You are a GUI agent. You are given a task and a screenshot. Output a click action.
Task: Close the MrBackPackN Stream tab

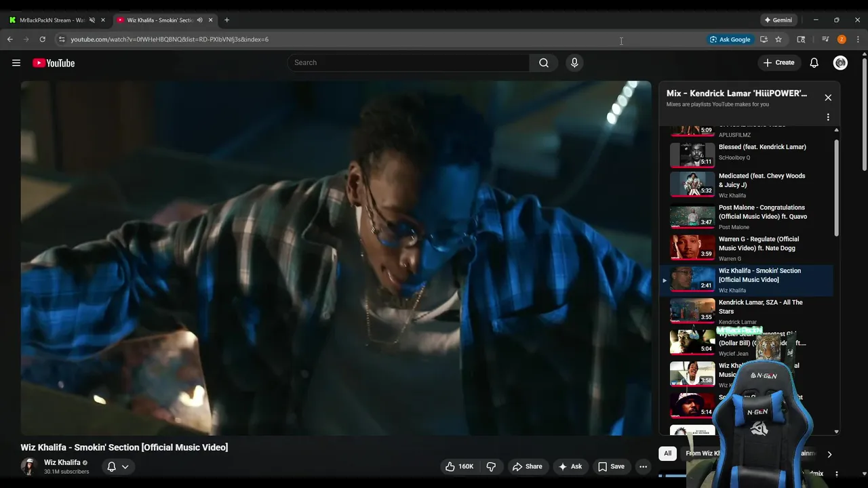click(x=103, y=20)
